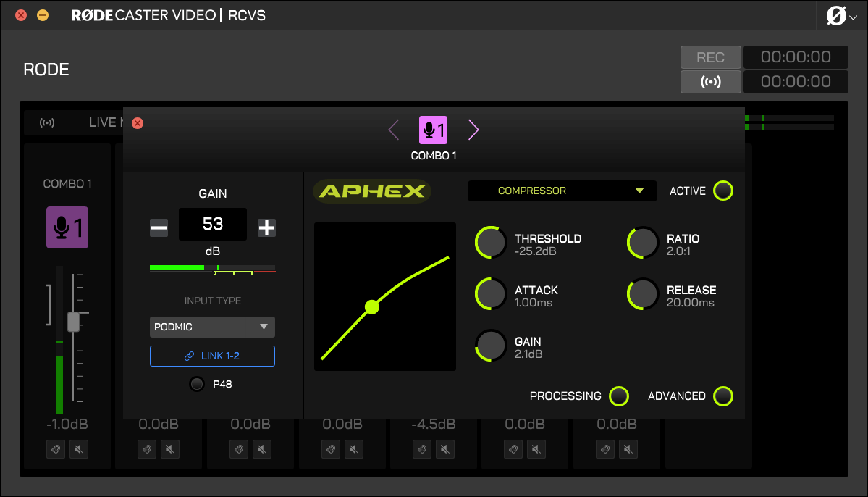Navigate to next channel with right arrow
Screen dimensions: 868x497
click(473, 130)
